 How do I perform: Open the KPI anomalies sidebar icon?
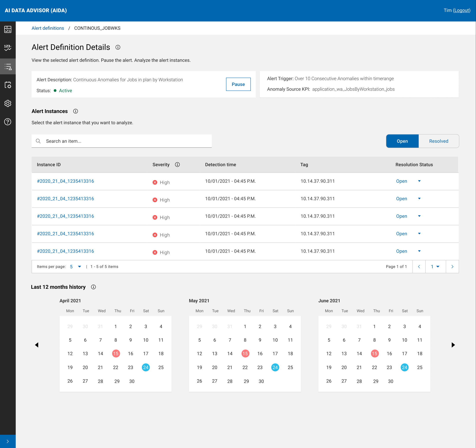8,48
